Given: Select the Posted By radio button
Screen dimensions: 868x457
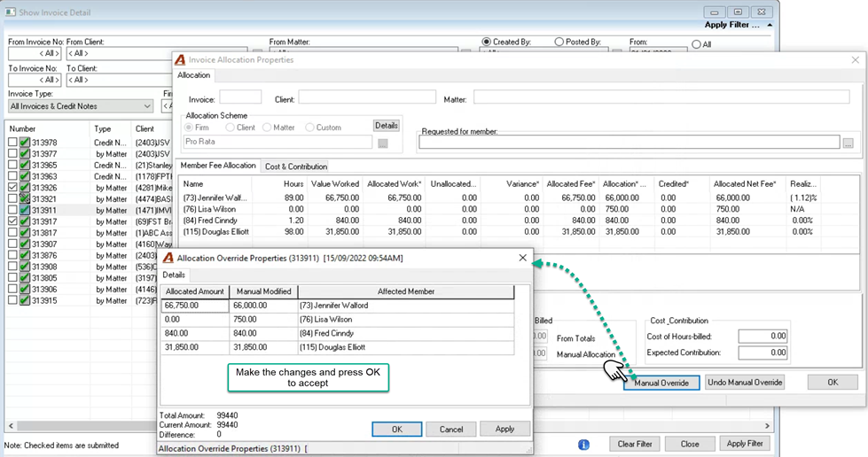Looking at the screenshot, I should click(x=559, y=42).
